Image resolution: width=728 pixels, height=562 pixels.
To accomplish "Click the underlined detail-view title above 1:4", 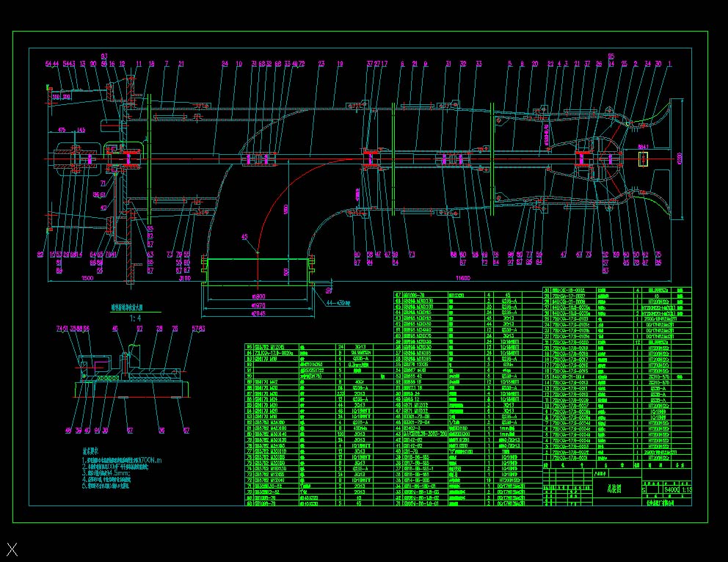I will [x=127, y=307].
